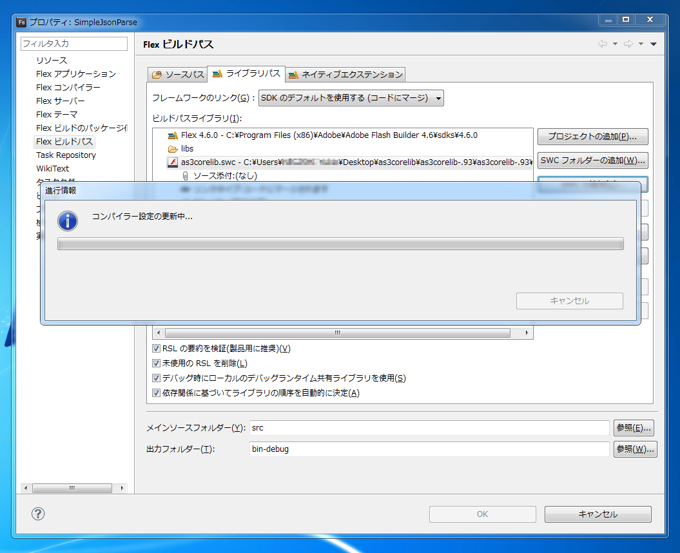Viewport: 680px width, 553px height.
Task: Select Task Repository in the sidebar
Action: (x=66, y=155)
